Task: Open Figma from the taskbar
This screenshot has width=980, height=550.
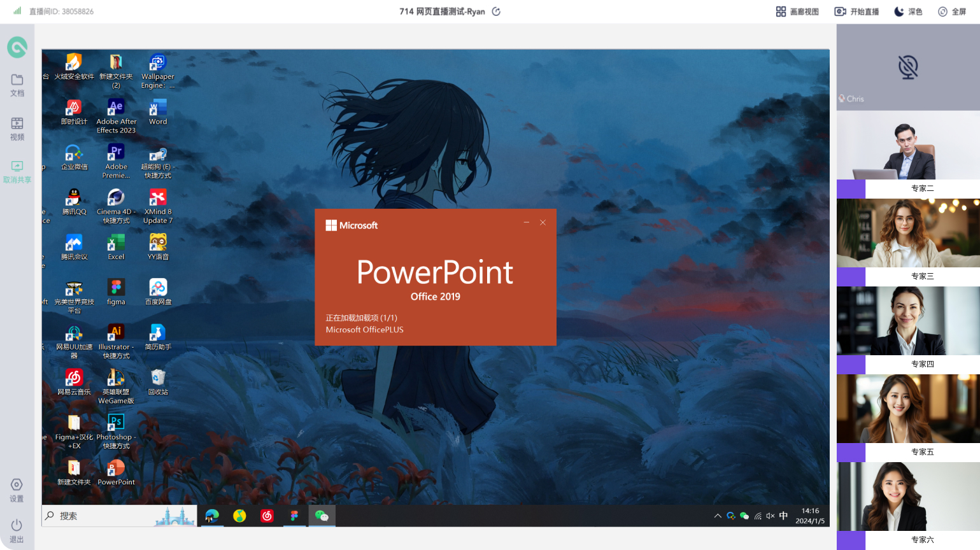Action: tap(294, 516)
